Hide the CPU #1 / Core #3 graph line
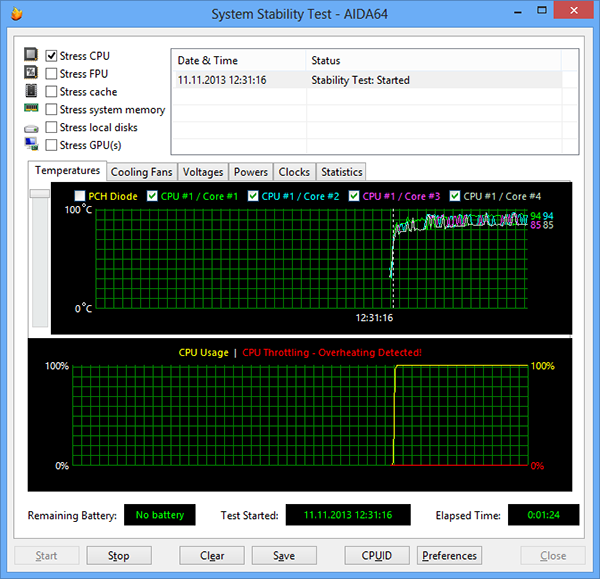 coord(354,196)
